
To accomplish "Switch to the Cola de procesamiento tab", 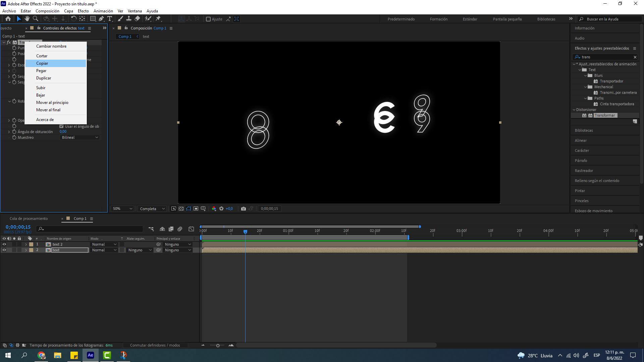I will click(29, 219).
